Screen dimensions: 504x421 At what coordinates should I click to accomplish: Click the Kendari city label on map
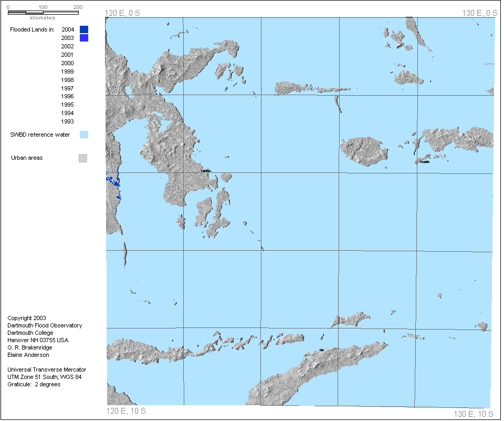[205, 171]
